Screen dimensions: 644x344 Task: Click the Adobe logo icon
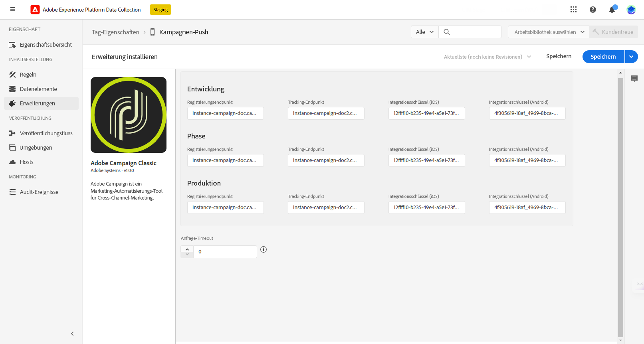coord(35,10)
